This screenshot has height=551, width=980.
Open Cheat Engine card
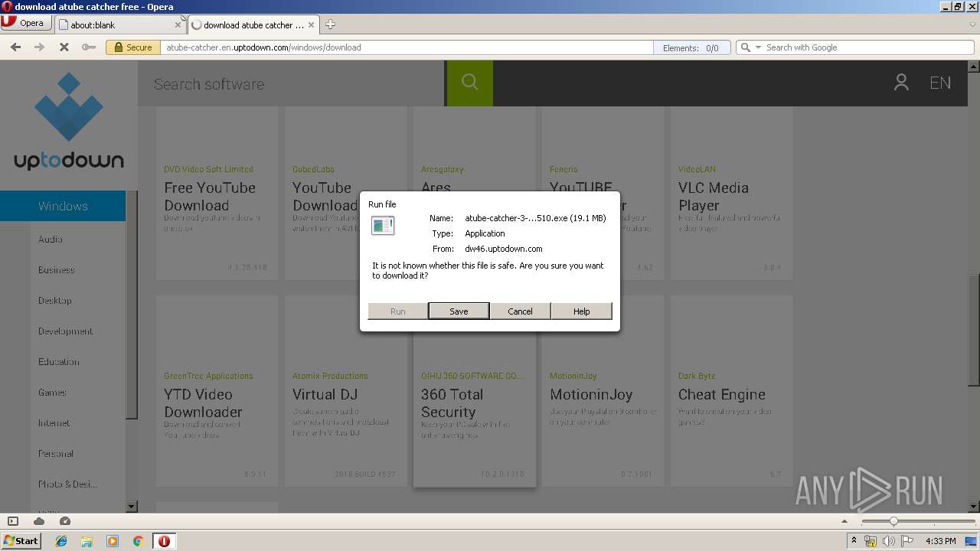[x=731, y=390]
